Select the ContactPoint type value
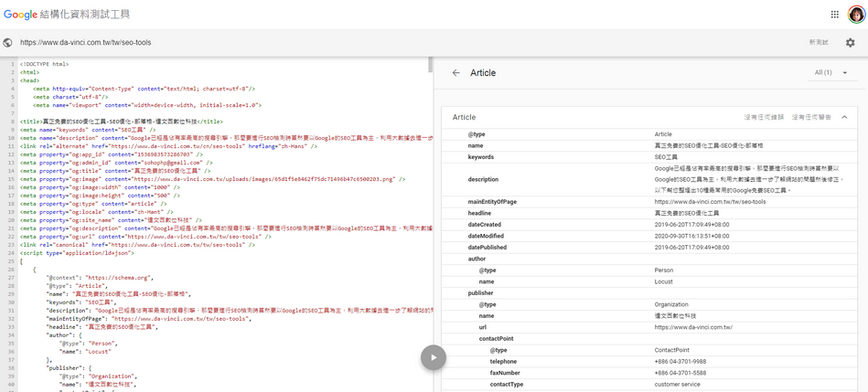The width and height of the screenshot is (868, 392). tap(672, 350)
